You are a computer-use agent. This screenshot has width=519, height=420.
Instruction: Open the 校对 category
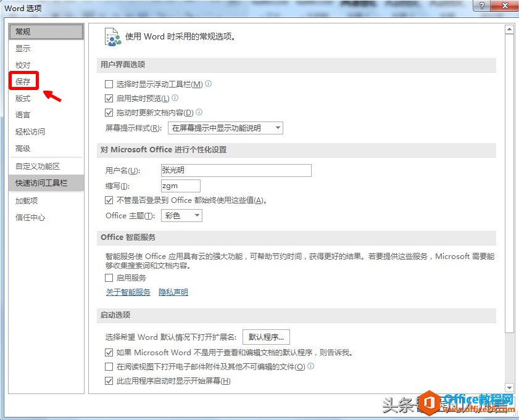click(x=46, y=65)
